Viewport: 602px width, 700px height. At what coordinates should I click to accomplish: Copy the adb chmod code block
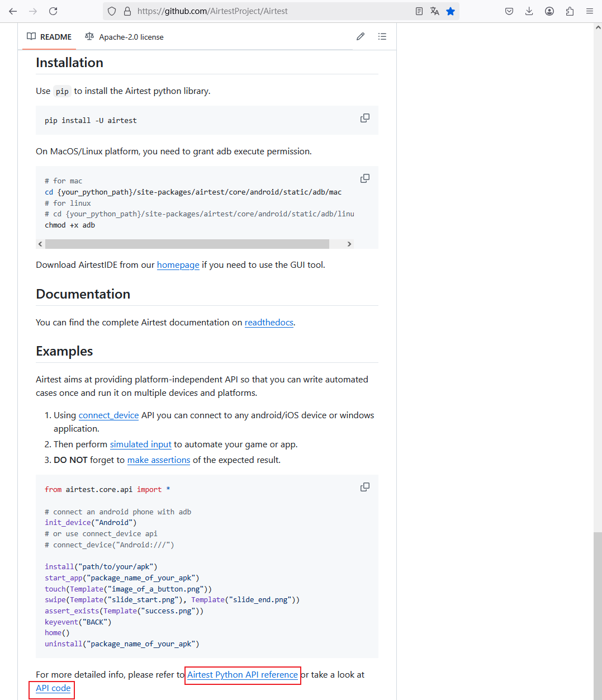coord(365,179)
